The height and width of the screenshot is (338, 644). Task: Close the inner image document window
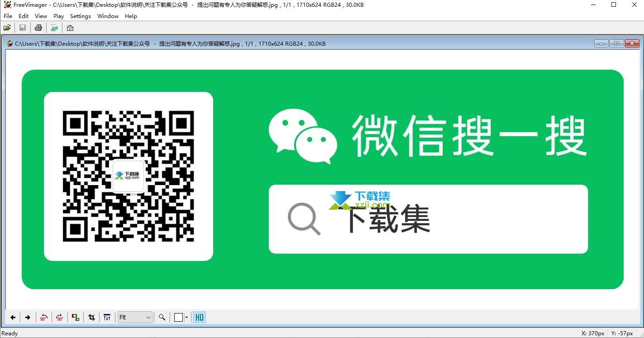coord(632,43)
